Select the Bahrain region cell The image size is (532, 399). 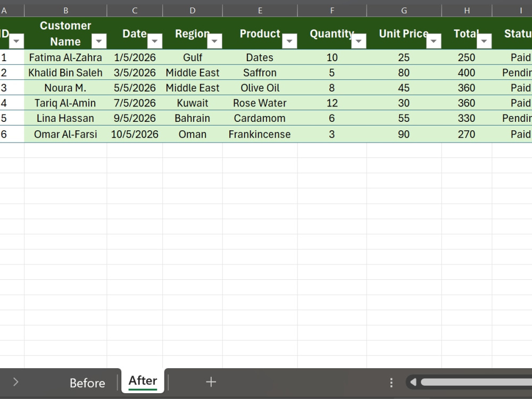pos(193,118)
